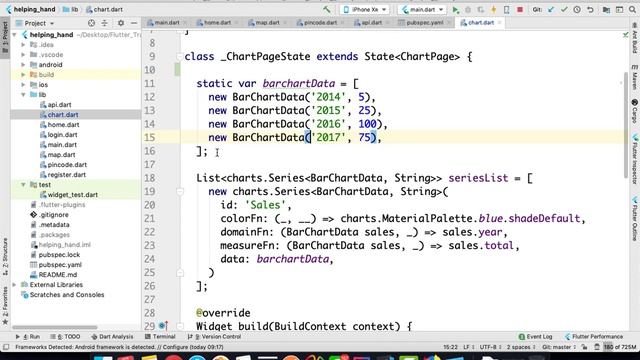Click the Git revert arrow icon
This screenshot has width=640, height=360.
pyautogui.click(x=590, y=9)
